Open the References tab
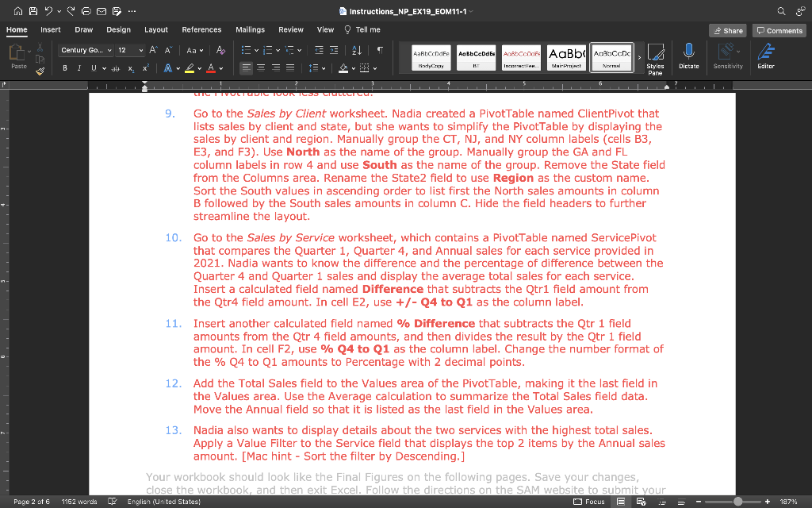812x508 pixels. pos(201,29)
